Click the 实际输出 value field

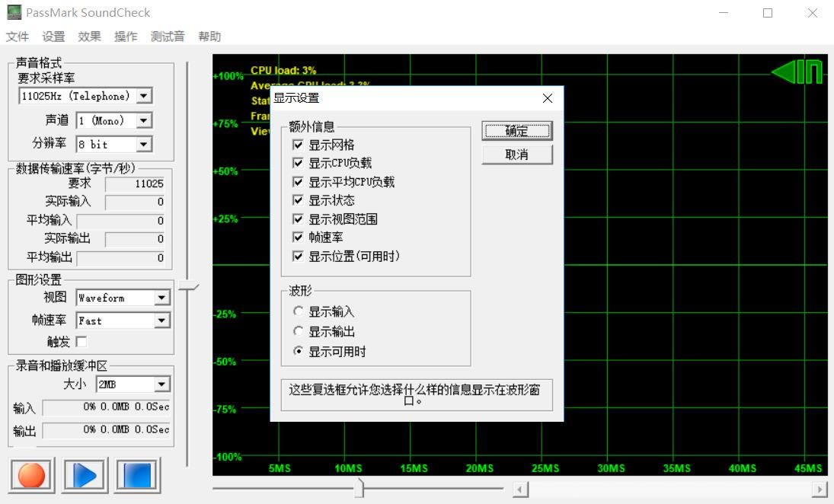pyautogui.click(x=136, y=239)
